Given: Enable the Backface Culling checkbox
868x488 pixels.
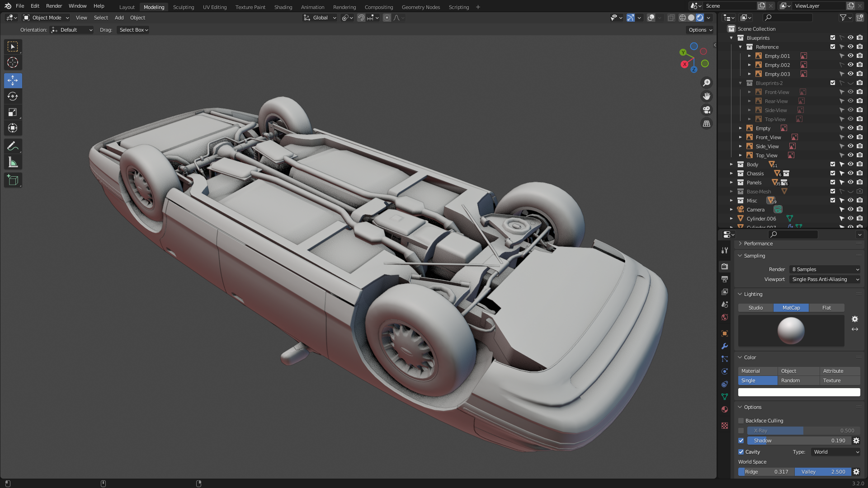Looking at the screenshot, I should [741, 421].
